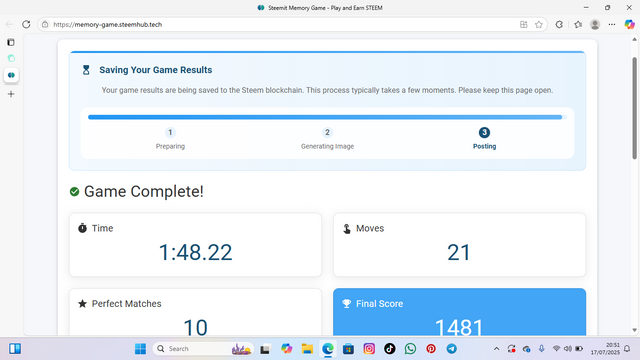Screen dimensions: 640x360
Task: Open File Explorer from taskbar
Action: tap(307, 349)
